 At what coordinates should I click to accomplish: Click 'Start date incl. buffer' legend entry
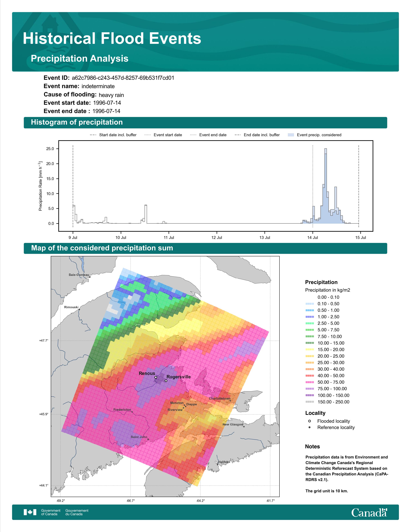[113, 135]
